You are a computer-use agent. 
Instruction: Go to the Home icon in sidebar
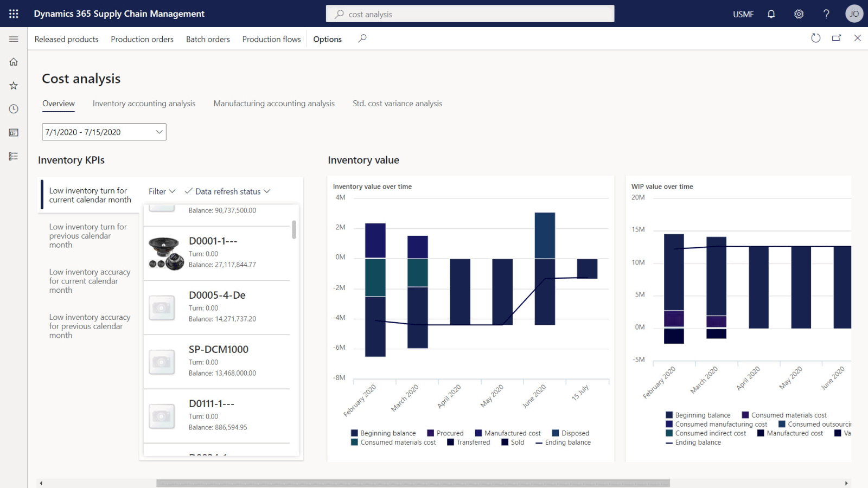pos(14,62)
